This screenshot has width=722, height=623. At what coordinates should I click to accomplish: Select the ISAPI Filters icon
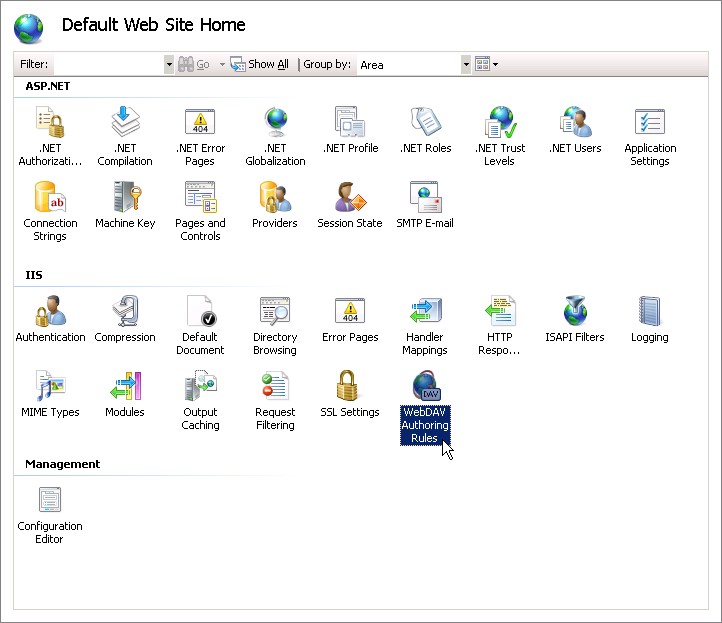575,319
